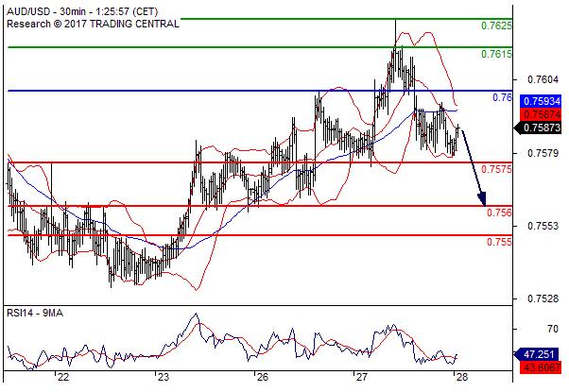Viewport: 569px width, 392px height.
Task: Click the date 26 on time axis
Action: click(263, 378)
